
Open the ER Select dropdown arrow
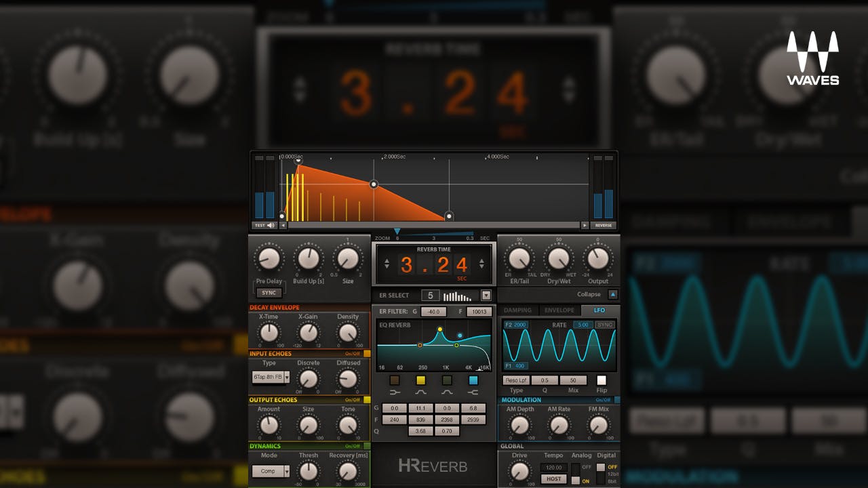[x=486, y=296]
